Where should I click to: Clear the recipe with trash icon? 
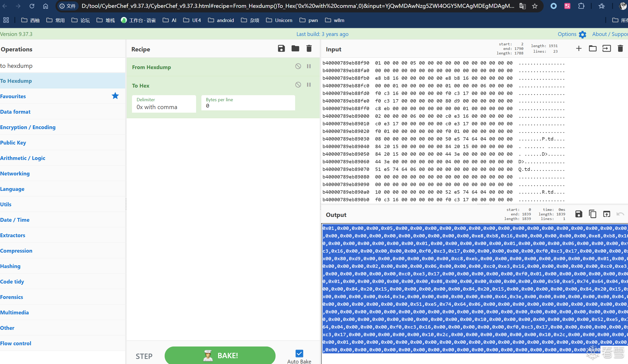[x=309, y=48]
